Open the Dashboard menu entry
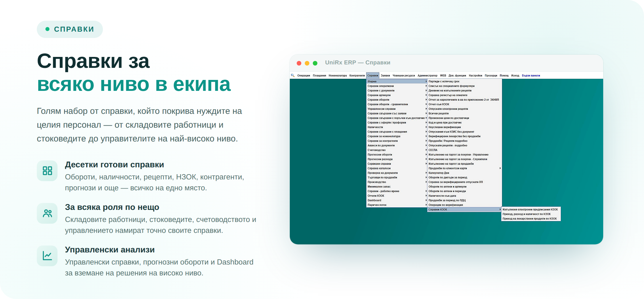Viewport: 644px width, 299px height. pyautogui.click(x=397, y=200)
